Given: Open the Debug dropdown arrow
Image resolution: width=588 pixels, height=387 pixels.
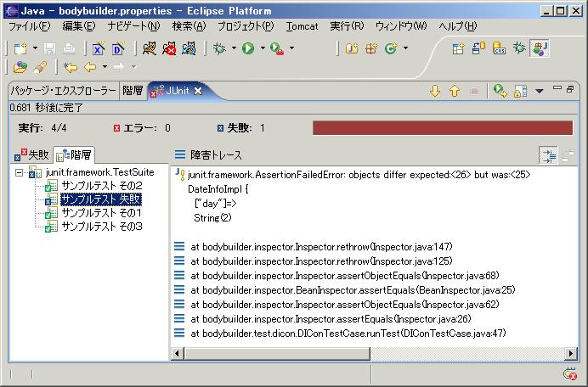Looking at the screenshot, I should click(234, 48).
